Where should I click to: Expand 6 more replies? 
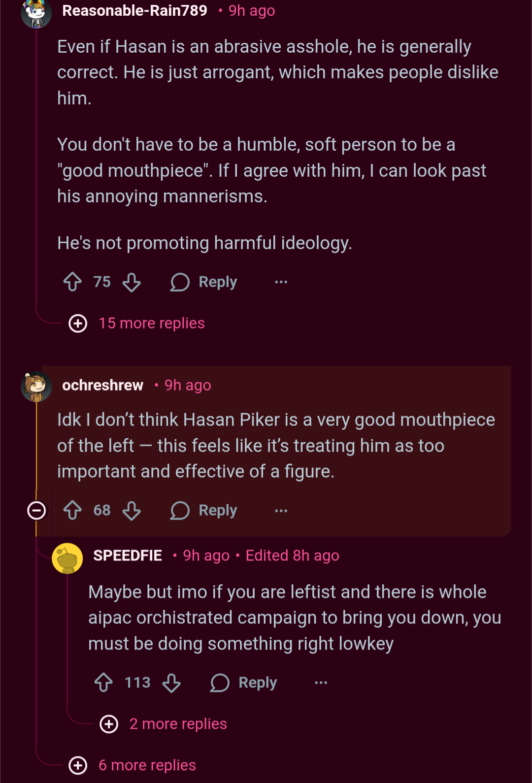[133, 765]
